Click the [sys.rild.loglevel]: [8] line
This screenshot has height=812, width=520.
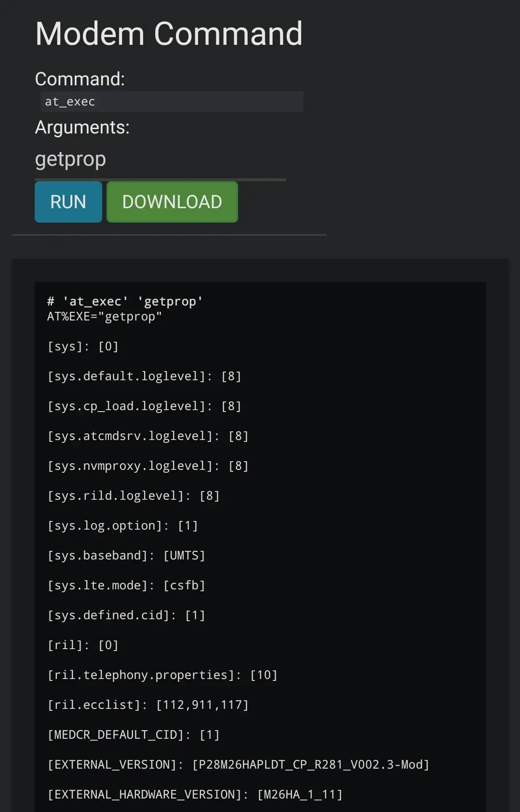click(133, 496)
